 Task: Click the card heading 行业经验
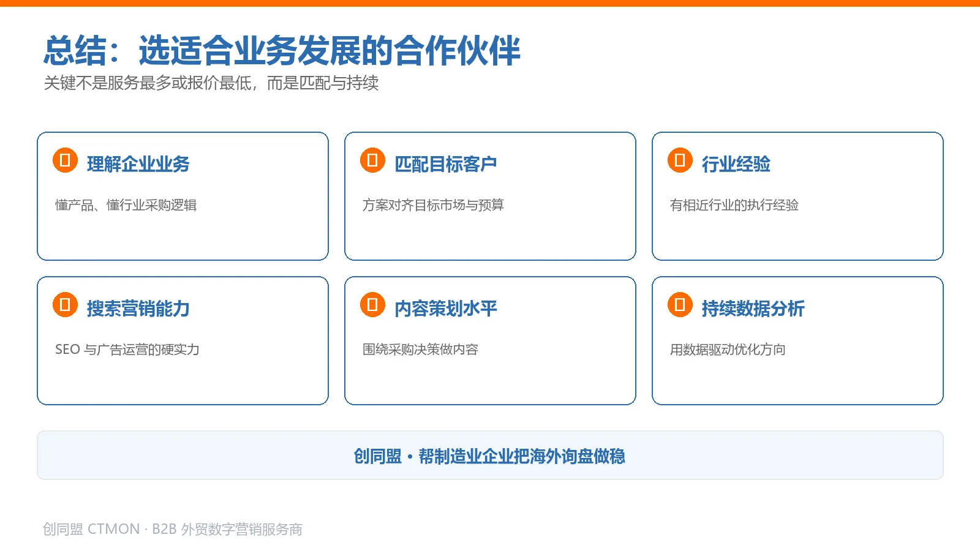pyautogui.click(x=736, y=164)
